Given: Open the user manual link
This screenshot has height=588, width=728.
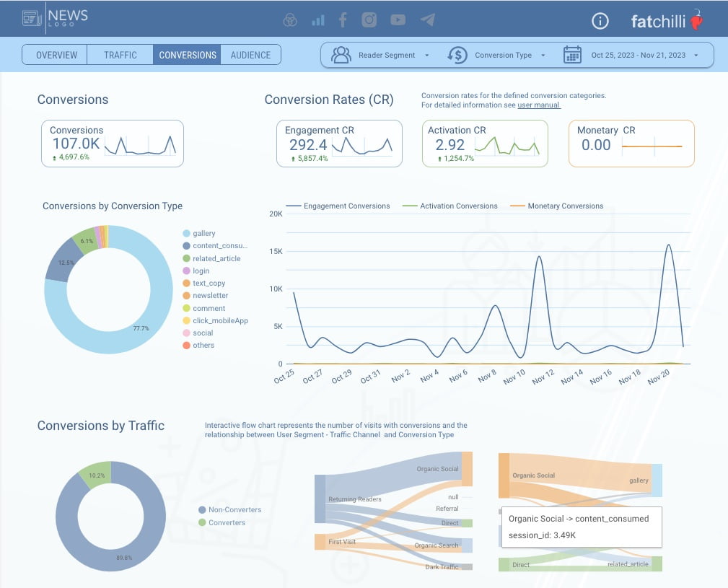Looking at the screenshot, I should coord(538,105).
